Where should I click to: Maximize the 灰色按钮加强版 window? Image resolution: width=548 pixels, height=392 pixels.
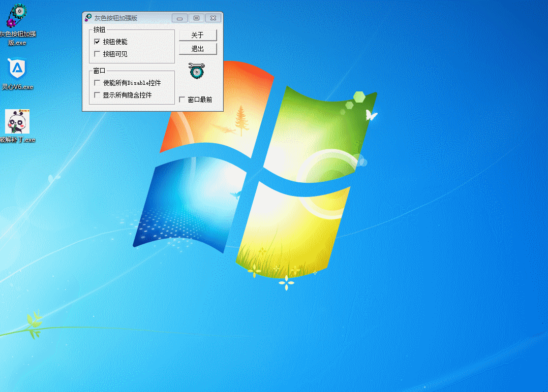coord(196,18)
